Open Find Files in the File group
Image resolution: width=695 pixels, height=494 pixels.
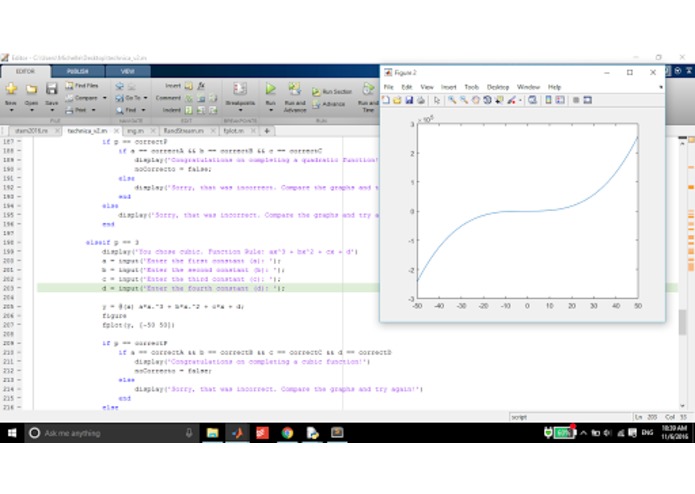click(82, 86)
